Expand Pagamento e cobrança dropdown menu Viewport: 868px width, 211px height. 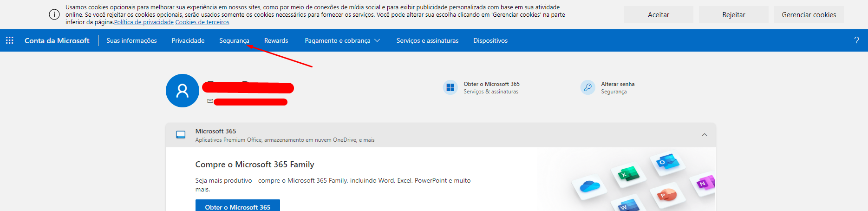[342, 40]
